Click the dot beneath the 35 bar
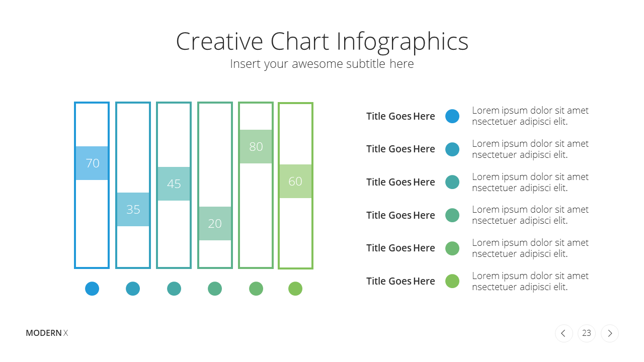The image size is (644, 362). (133, 289)
